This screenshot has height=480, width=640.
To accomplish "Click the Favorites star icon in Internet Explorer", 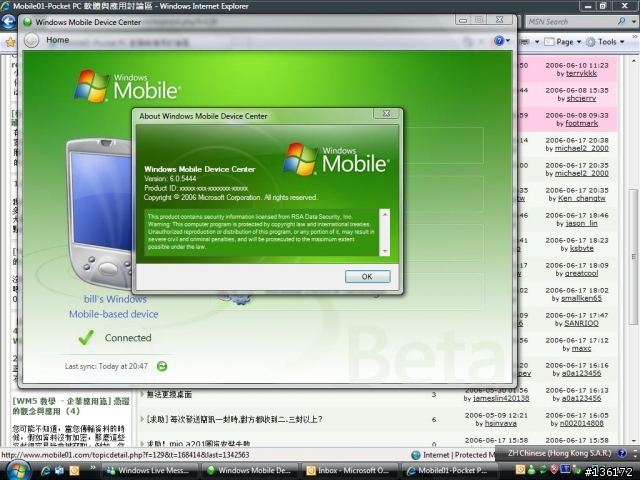I will click(x=10, y=42).
